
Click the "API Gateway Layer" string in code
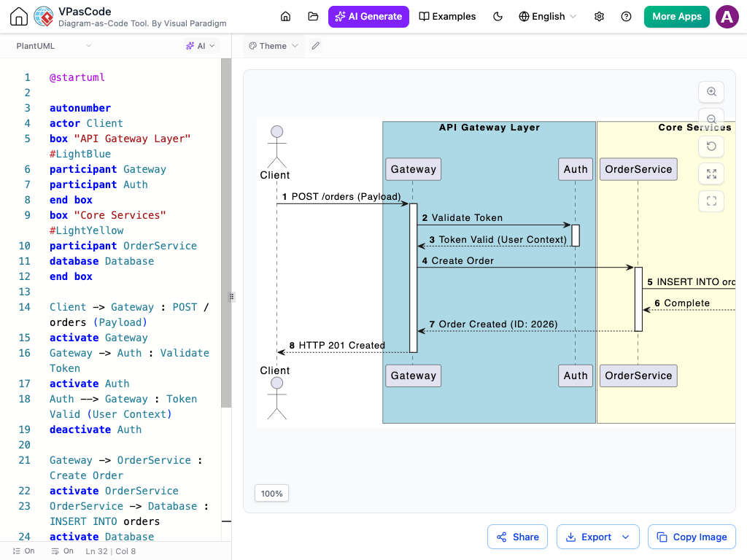point(132,139)
